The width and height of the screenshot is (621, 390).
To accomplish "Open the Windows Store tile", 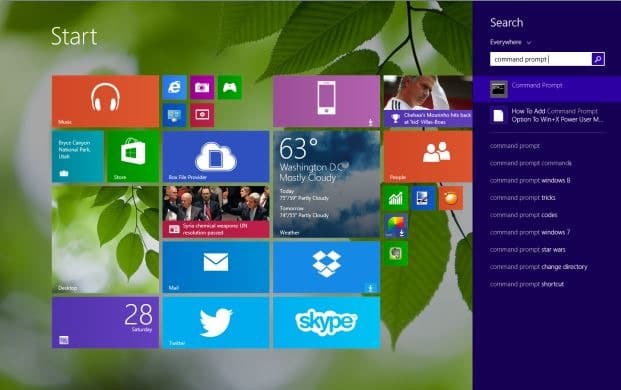I will (133, 157).
